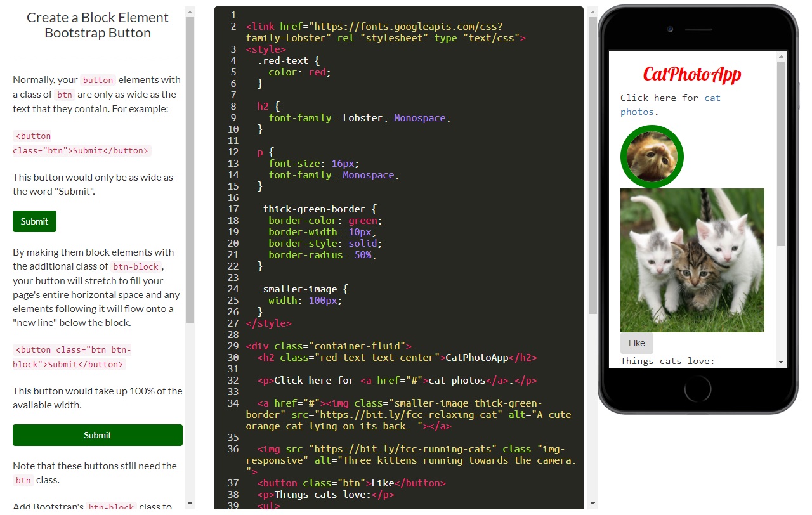This screenshot has height=515, width=812.
Task: Click the 'btn btn-block' button code example
Action: (x=72, y=357)
